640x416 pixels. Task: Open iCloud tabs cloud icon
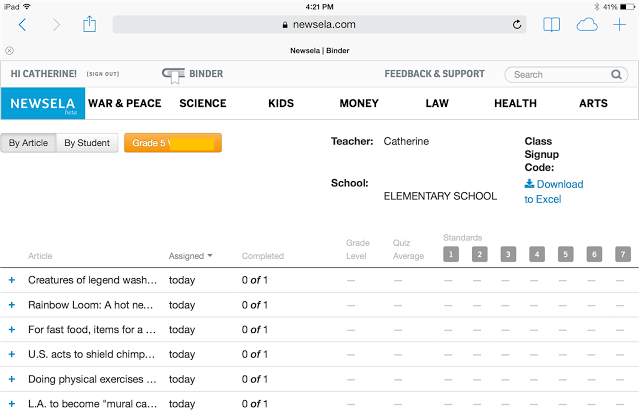587,24
